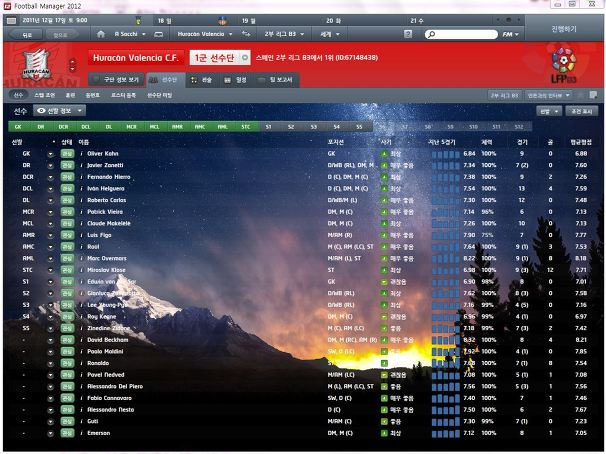The height and width of the screenshot is (454, 606).
Task: Open the info icon beside Guti
Action: pos(82,422)
